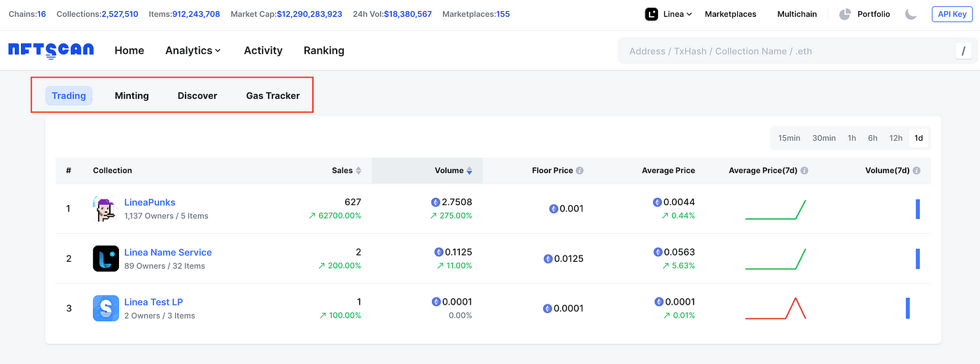Click the NFTScan logo

[x=50, y=50]
